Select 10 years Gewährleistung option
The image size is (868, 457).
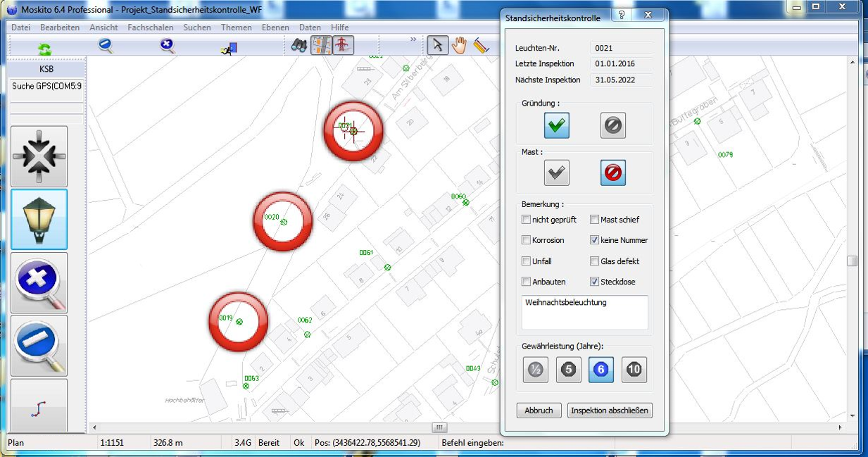click(x=634, y=370)
